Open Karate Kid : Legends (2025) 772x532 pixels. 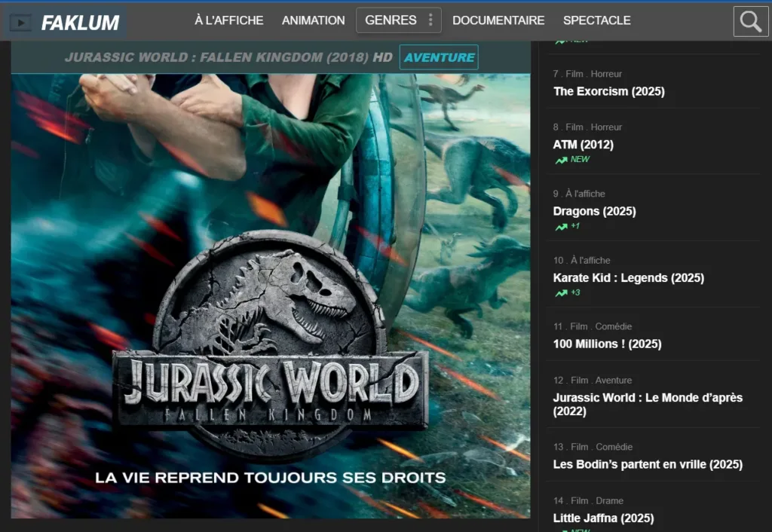click(628, 277)
